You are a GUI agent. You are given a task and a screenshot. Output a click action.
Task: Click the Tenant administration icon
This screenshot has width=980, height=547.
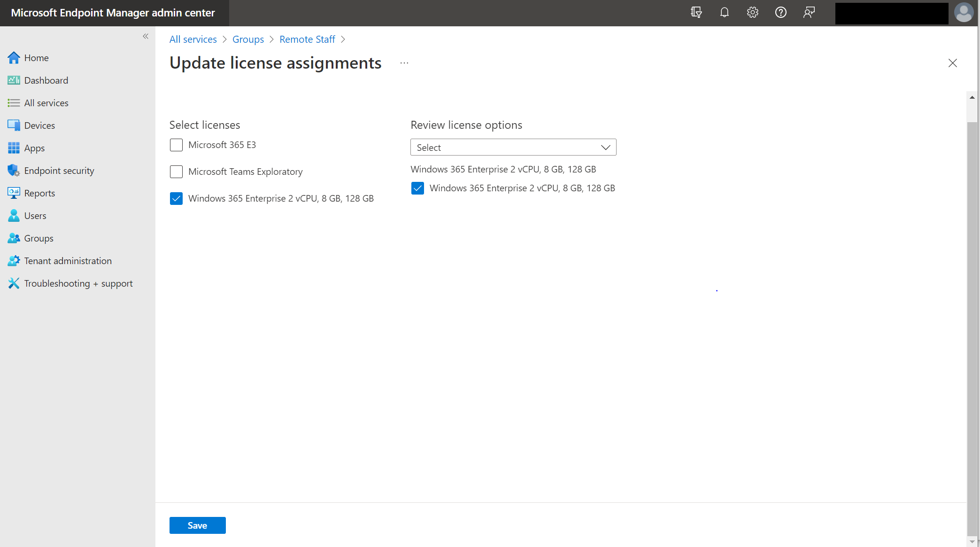(x=14, y=261)
